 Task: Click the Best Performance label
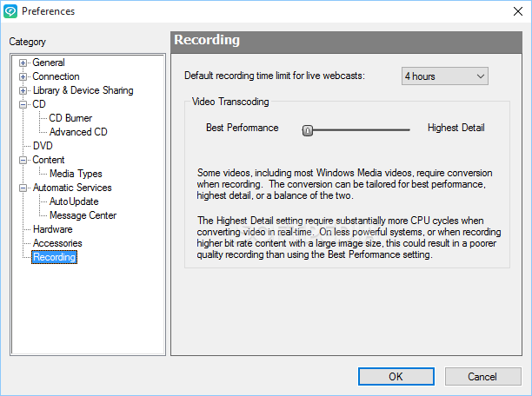[x=243, y=128]
